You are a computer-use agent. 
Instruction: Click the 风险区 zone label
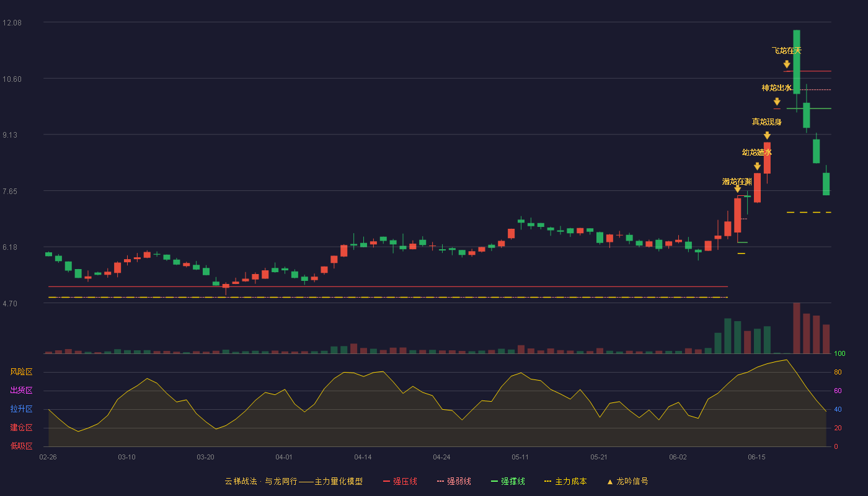(x=21, y=372)
